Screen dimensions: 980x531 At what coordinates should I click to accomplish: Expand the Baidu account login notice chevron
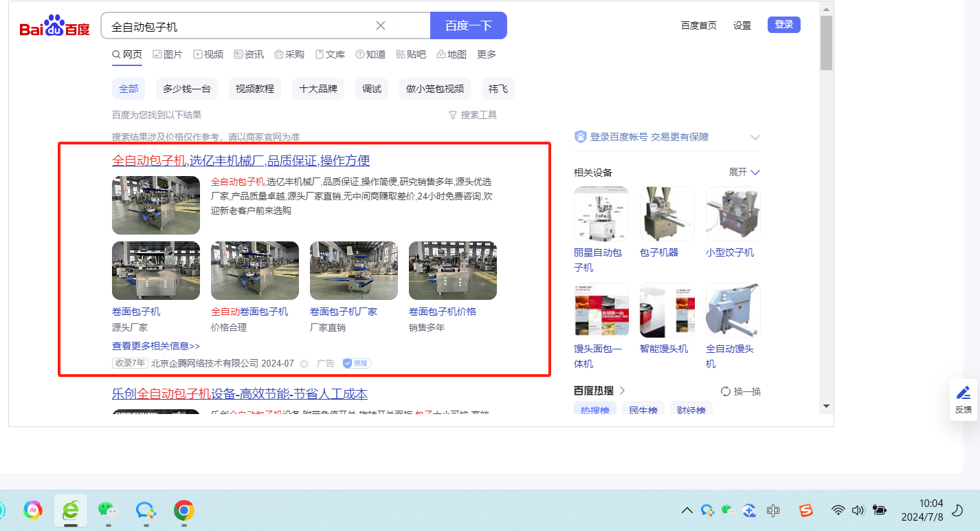755,137
